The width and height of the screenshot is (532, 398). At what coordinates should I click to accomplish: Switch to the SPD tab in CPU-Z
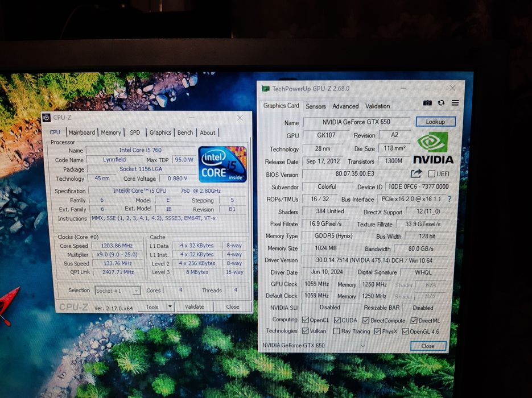[x=135, y=132]
